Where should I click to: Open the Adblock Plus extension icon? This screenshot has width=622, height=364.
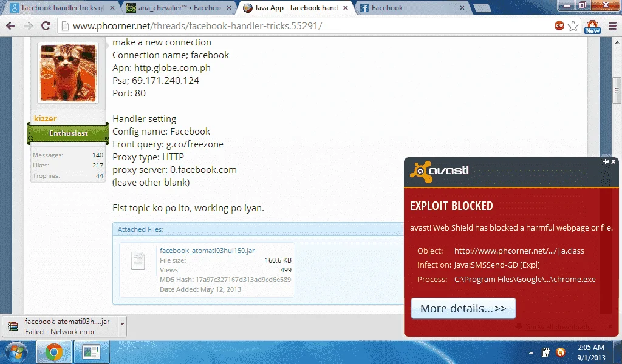(x=559, y=26)
